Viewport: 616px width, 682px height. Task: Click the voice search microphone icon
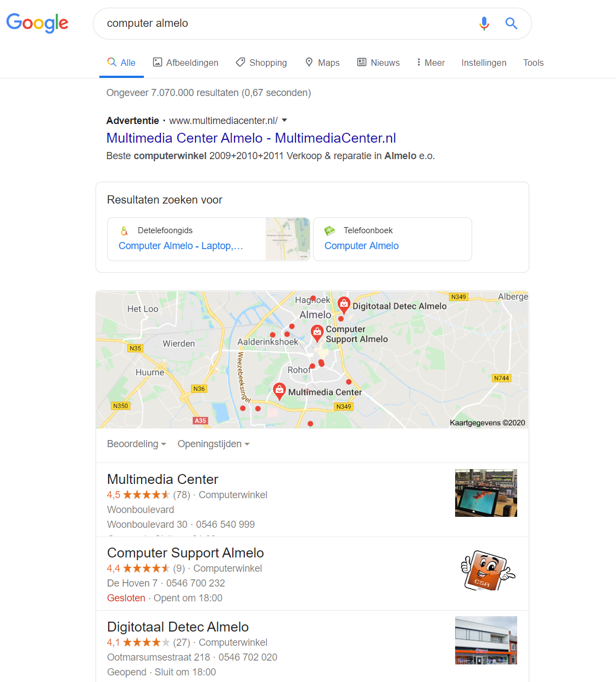[x=484, y=24]
